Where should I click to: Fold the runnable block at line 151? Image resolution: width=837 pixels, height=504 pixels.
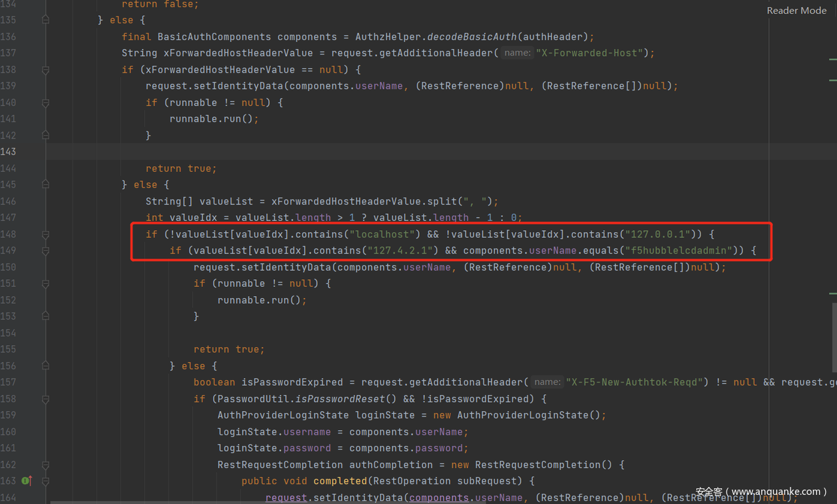point(45,284)
